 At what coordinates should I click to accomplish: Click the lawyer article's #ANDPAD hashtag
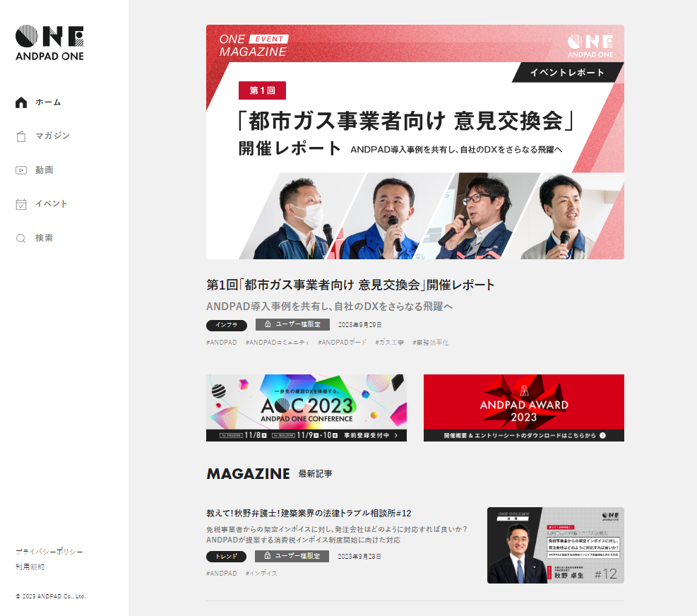(221, 574)
